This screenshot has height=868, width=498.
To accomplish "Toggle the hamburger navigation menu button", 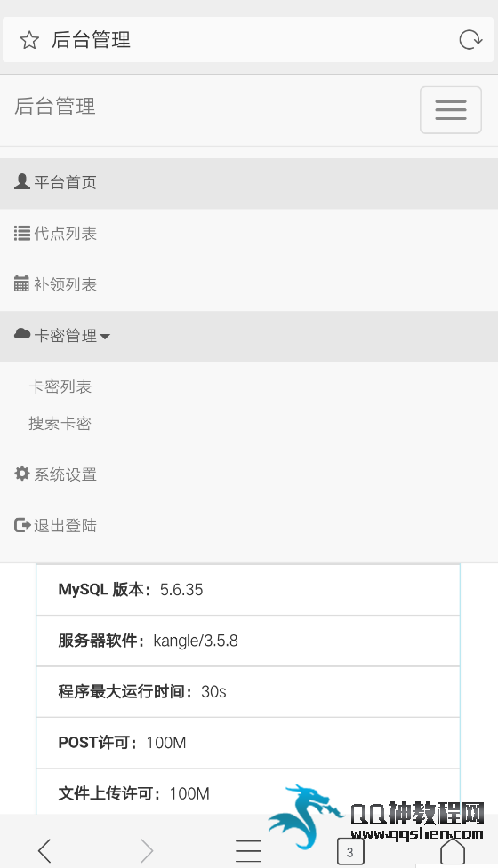I will click(450, 109).
